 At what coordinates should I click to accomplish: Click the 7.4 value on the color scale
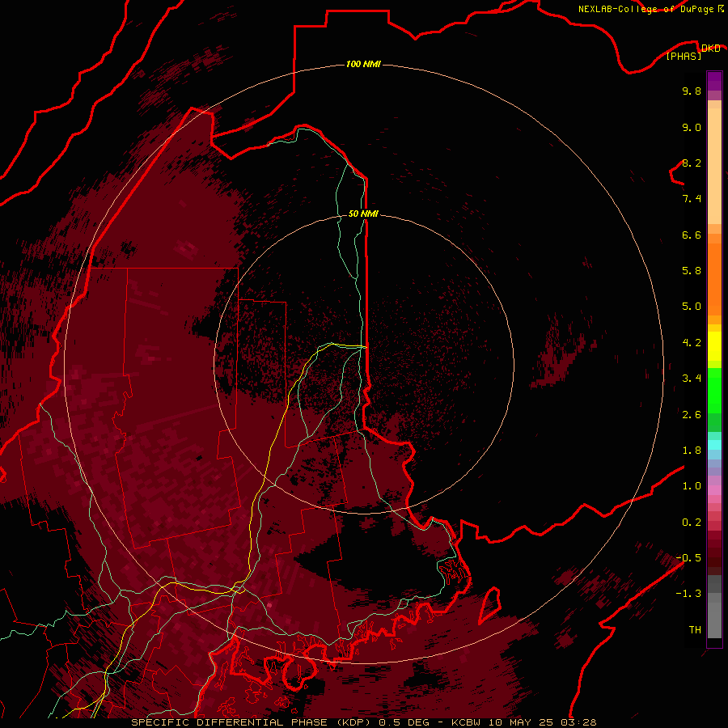(692, 199)
